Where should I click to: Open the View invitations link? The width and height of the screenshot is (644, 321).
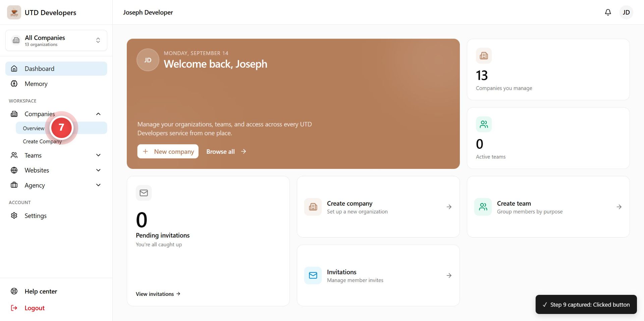click(158, 294)
